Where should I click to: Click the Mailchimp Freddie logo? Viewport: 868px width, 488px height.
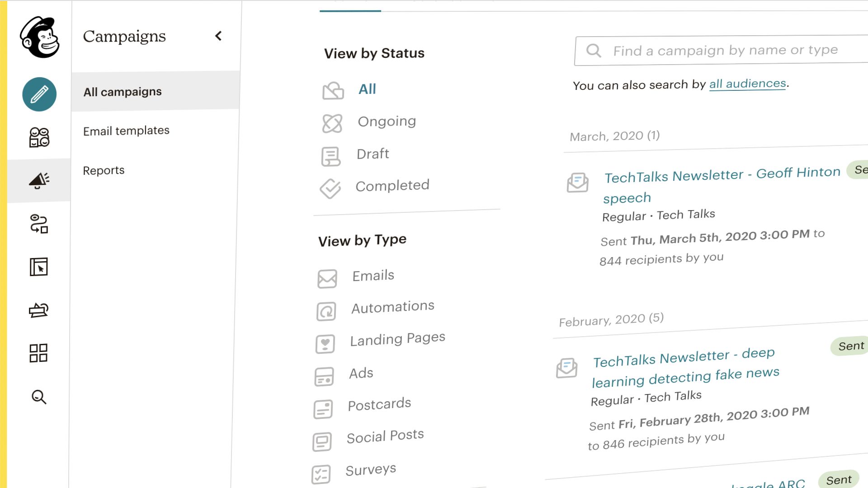tap(39, 38)
